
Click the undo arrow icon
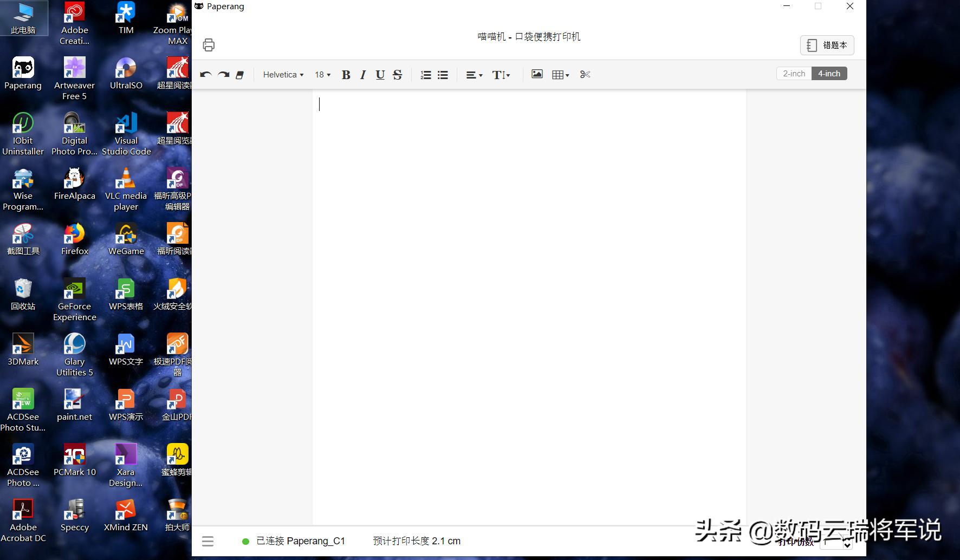[x=205, y=75]
